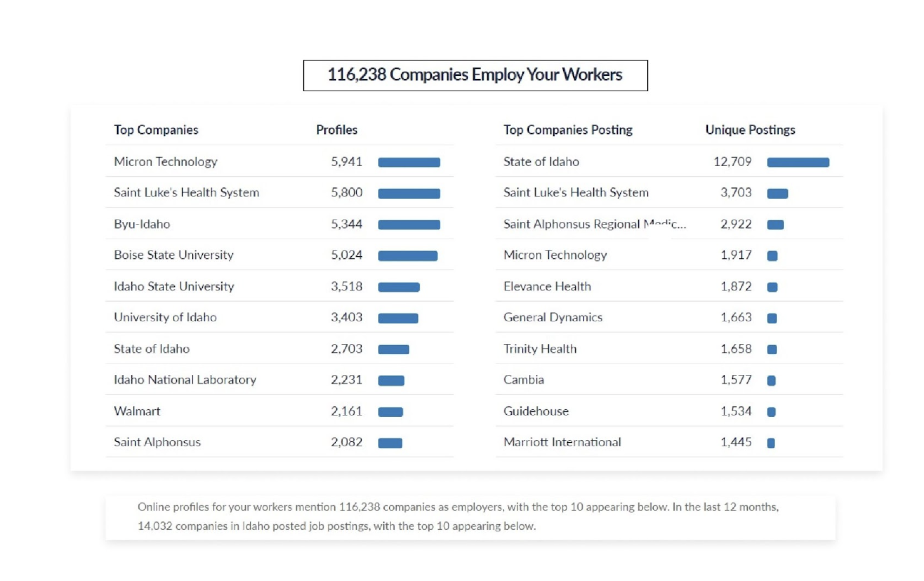Click on Trinity Health
The image size is (924, 581).
540,349
